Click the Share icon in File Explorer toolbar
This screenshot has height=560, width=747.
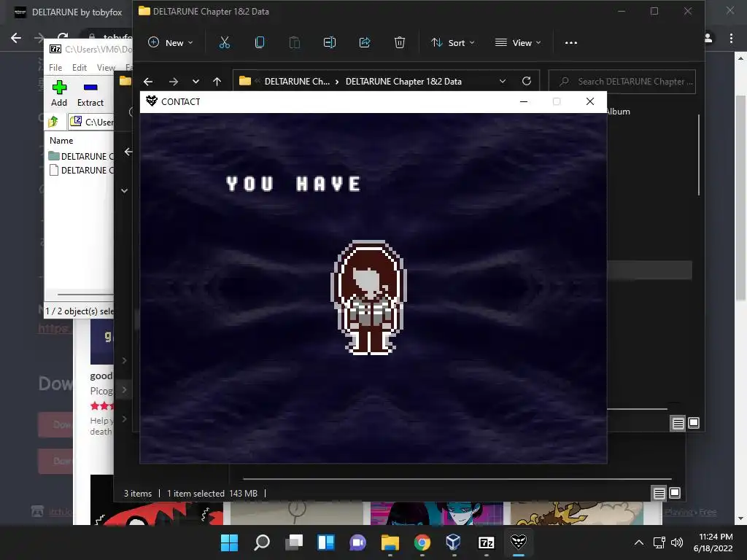pos(365,43)
